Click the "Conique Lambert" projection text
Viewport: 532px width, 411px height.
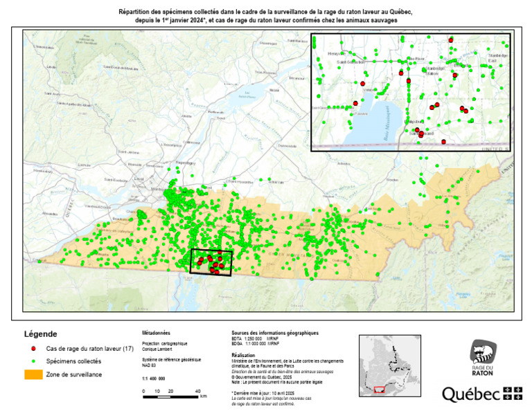point(157,349)
